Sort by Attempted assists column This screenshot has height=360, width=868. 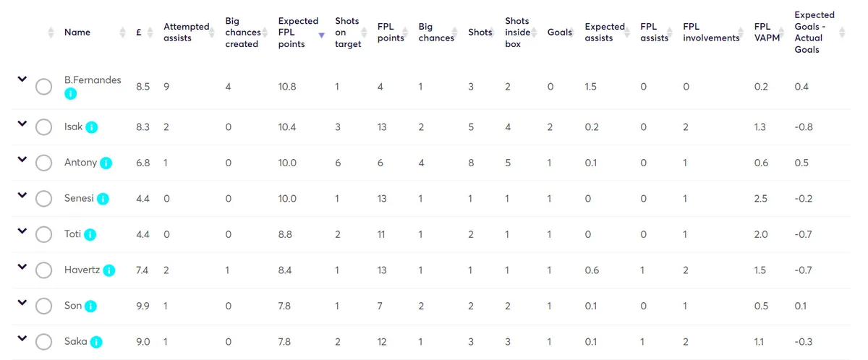186,33
